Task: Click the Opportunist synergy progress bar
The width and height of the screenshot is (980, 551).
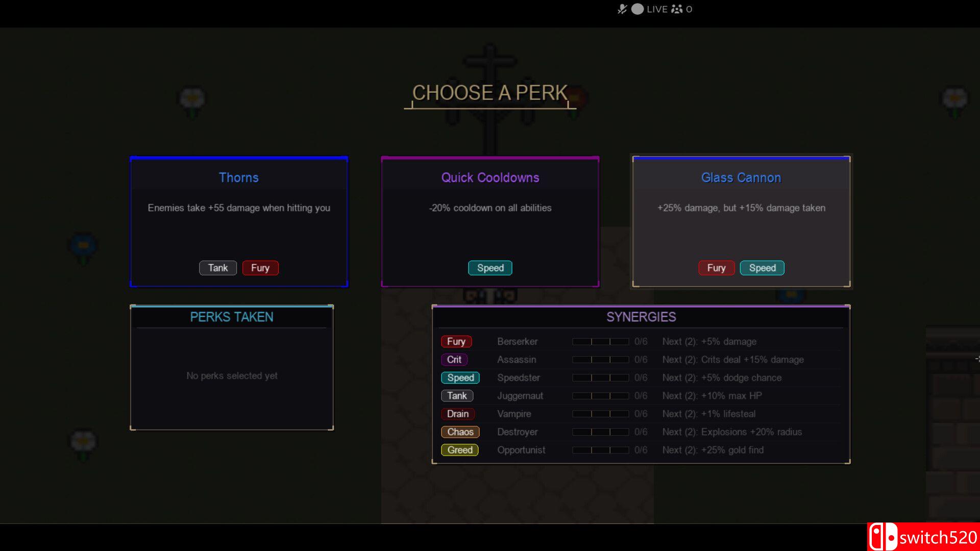Action: click(x=600, y=450)
